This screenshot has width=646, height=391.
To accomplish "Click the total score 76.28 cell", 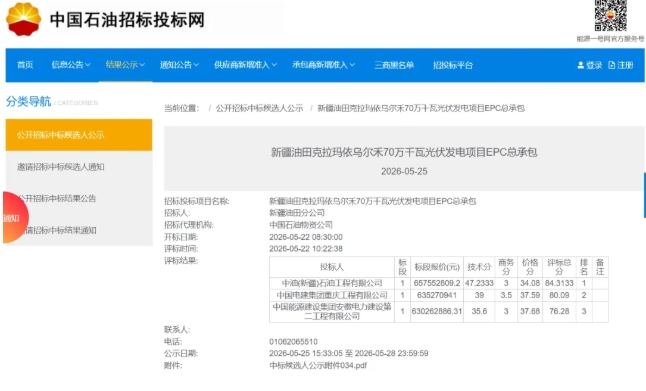I will [559, 311].
